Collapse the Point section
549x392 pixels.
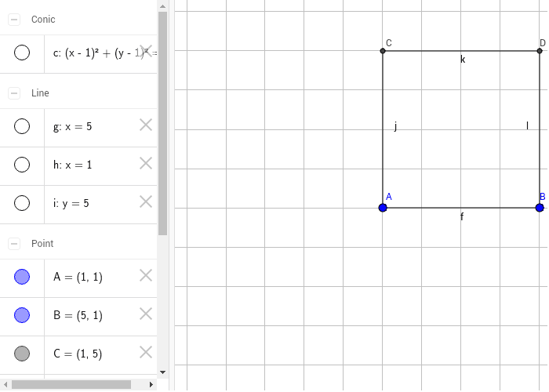[x=14, y=244]
